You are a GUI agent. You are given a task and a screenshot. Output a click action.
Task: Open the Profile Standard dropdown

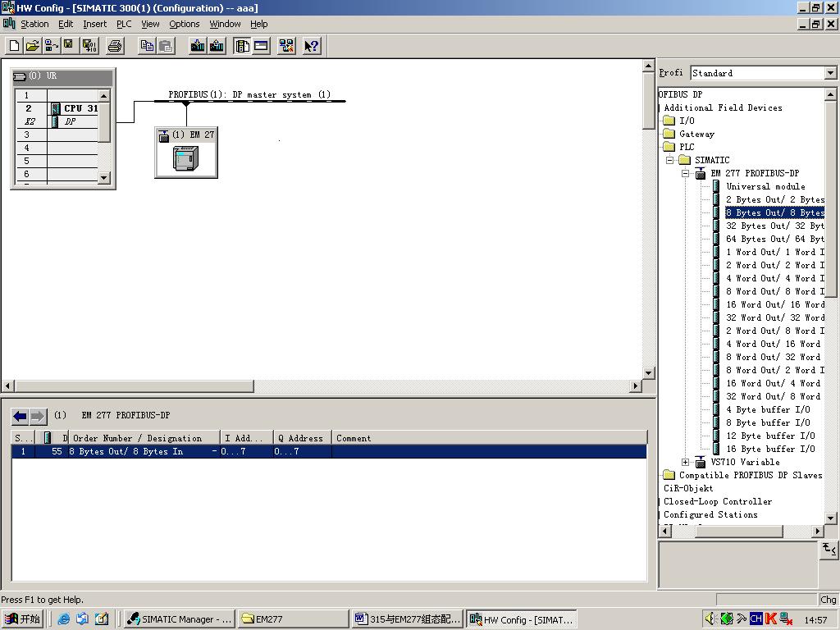point(830,73)
